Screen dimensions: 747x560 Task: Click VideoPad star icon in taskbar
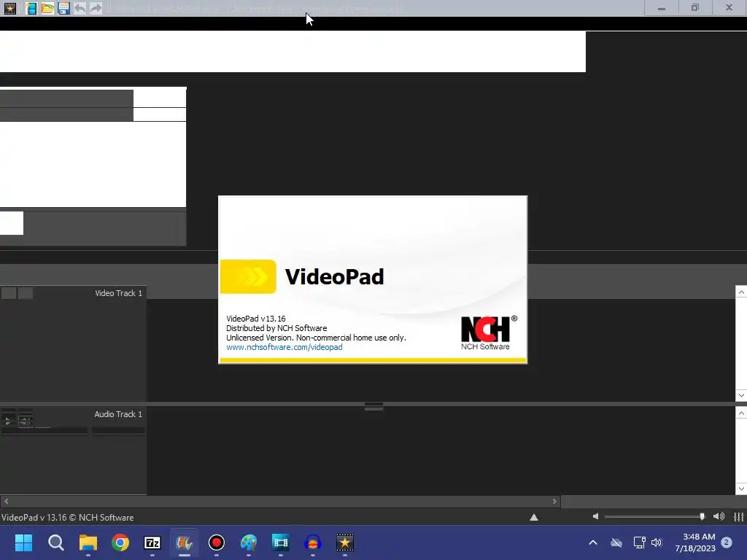coord(345,542)
